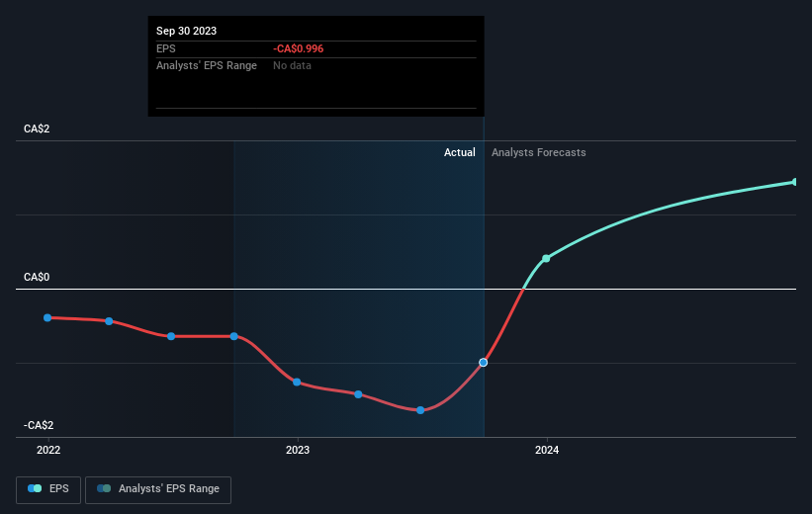Click the EPS data point at 2023 axis
The image size is (812, 514).
pyautogui.click(x=297, y=382)
